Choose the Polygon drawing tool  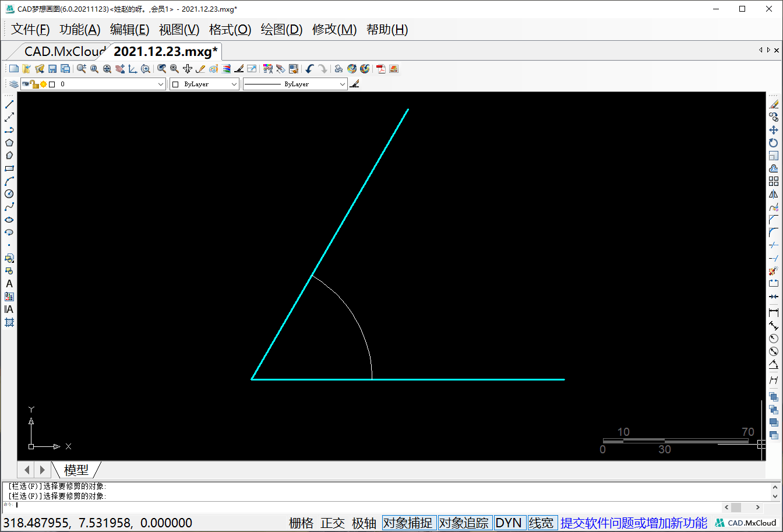(9, 143)
